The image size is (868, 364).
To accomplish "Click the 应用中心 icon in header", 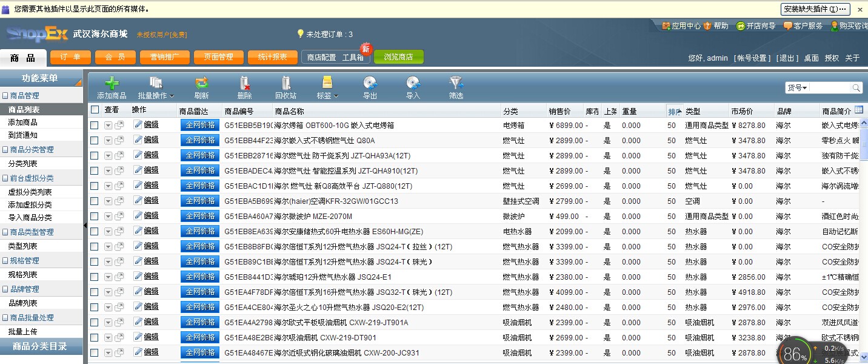I will click(666, 26).
